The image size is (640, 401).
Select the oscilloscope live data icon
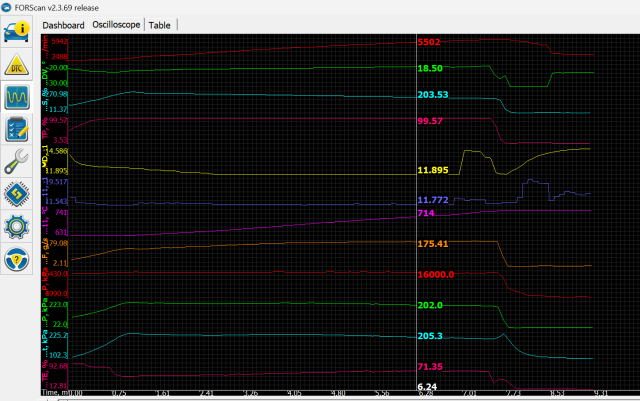click(17, 97)
